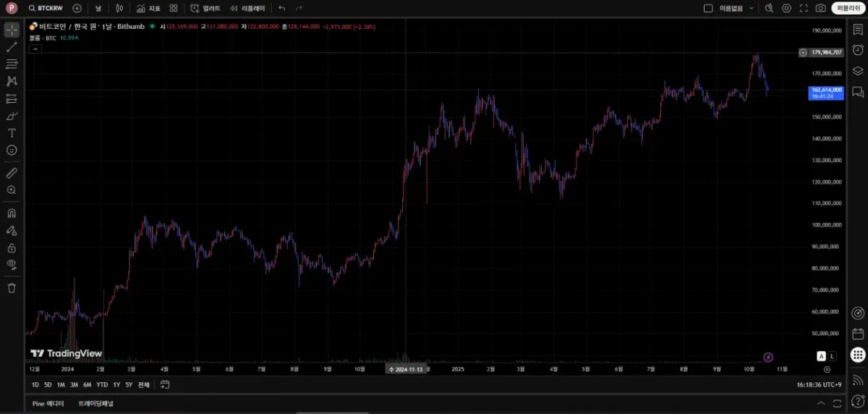The height and width of the screenshot is (414, 868).
Task: Select the ruler measure tool
Action: tap(12, 173)
